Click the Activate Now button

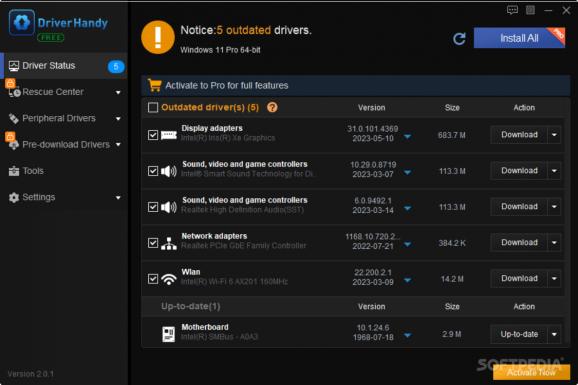click(531, 372)
